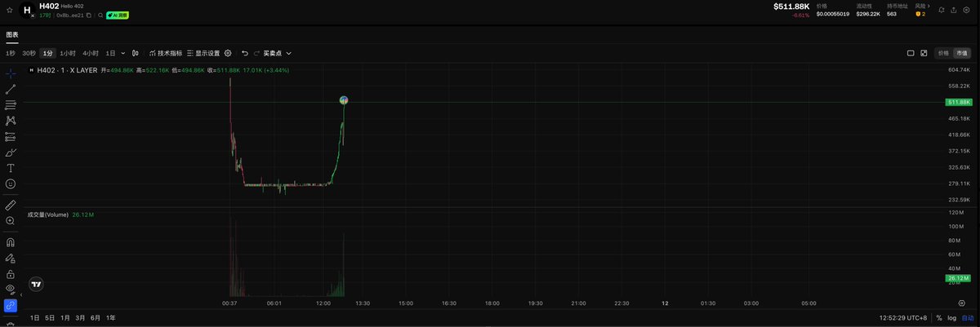Toggle the highlighted blue link drawings button
The width and height of the screenshot is (980, 327).
11,306
